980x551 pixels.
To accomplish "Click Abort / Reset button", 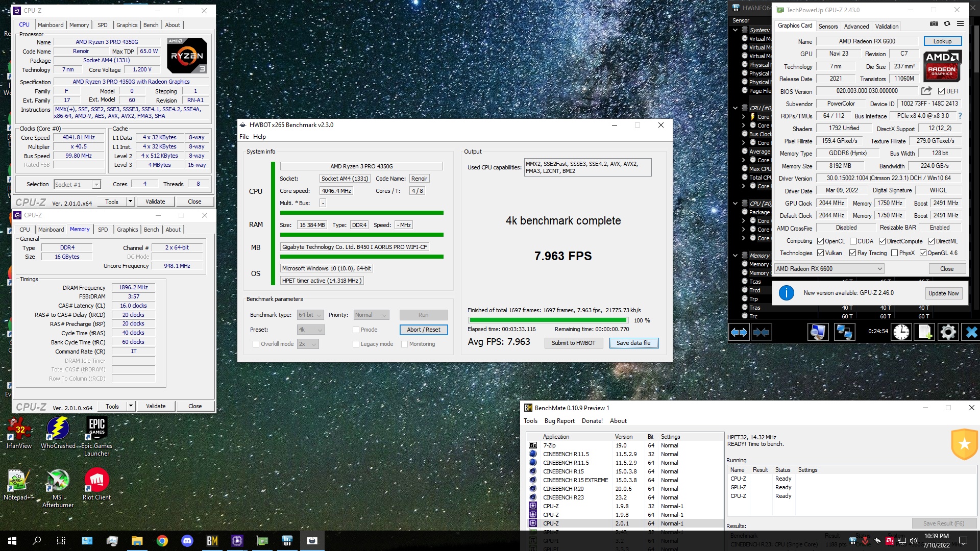I will tap(423, 330).
